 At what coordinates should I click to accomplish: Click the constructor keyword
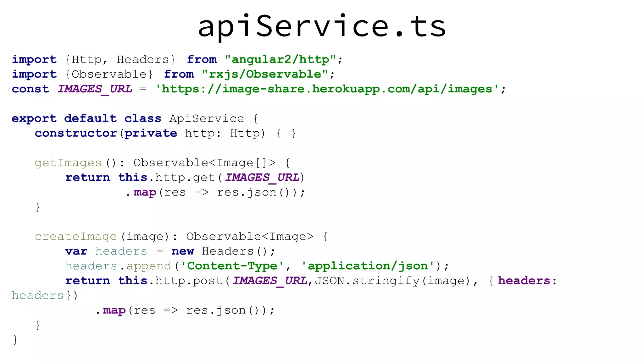click(x=76, y=133)
